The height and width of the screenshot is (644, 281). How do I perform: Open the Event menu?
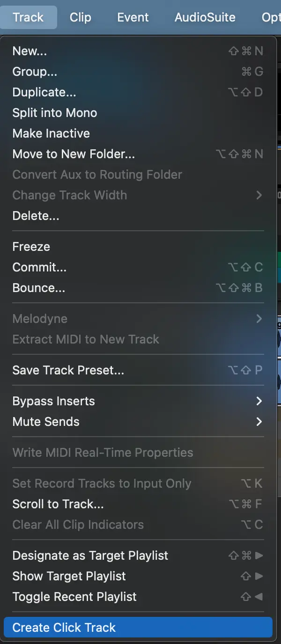pyautogui.click(x=133, y=17)
